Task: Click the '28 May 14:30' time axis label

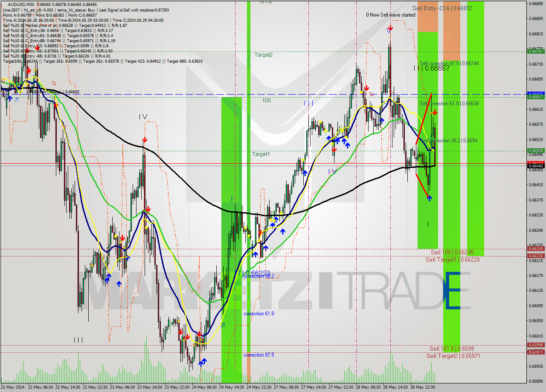Action: click(x=395, y=387)
